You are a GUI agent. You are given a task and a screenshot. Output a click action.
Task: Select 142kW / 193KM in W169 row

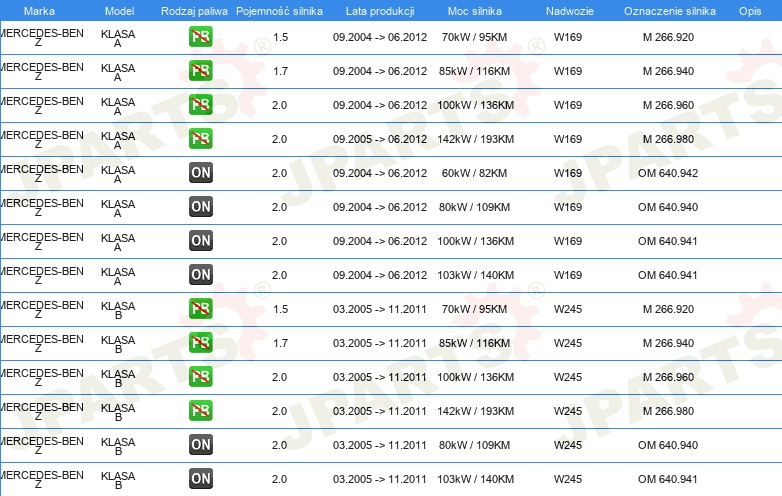pyautogui.click(x=475, y=139)
